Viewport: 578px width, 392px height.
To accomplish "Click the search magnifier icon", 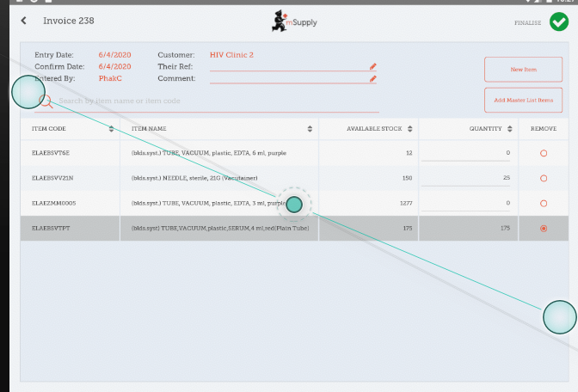I will [46, 101].
